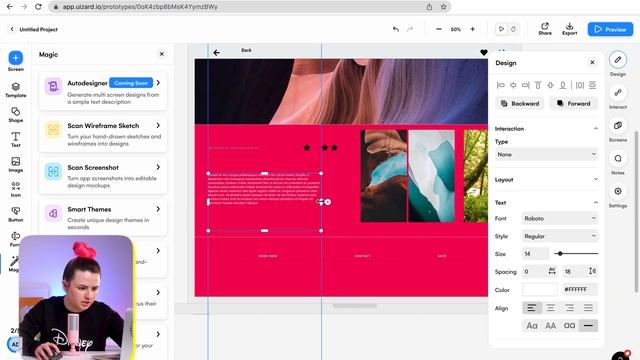Undo the last action
Viewport: 640px width, 360px height.
(396, 29)
